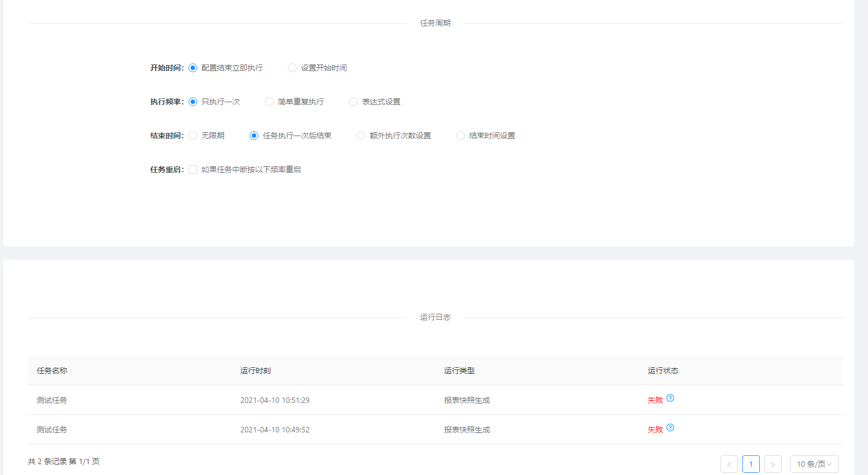This screenshot has width=868, height=475.
Task: Click timestamp 2021-04-10 10:51:29
Action: (x=275, y=400)
